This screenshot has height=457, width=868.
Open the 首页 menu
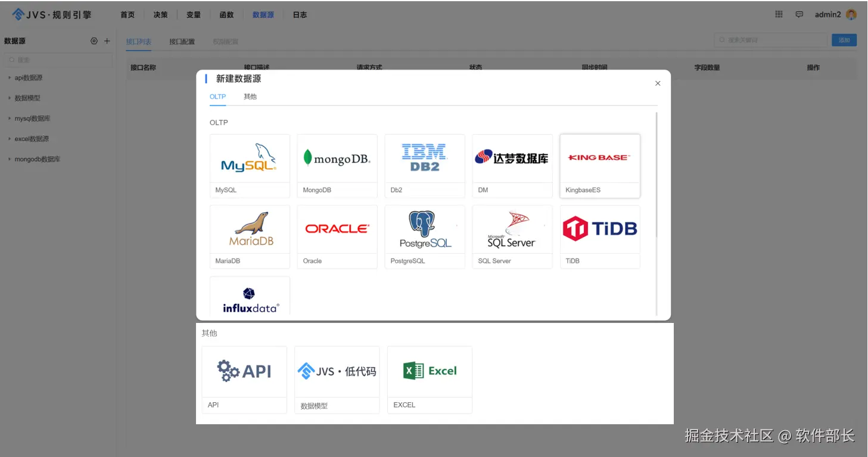(127, 15)
